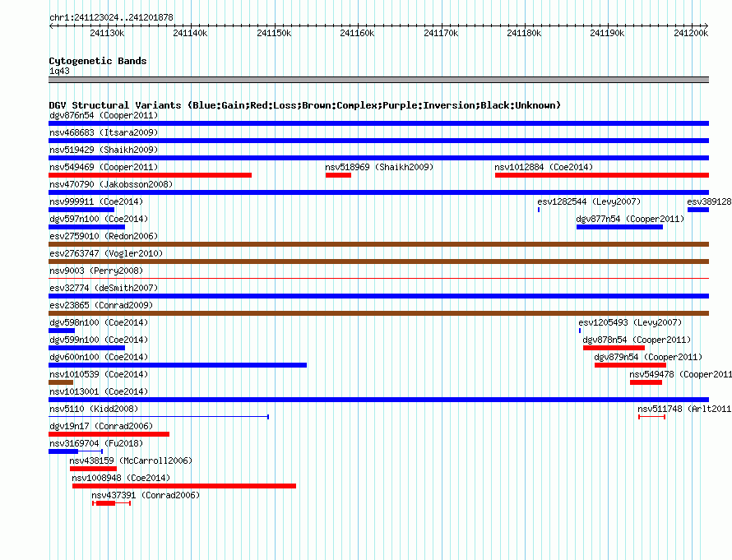The image size is (732, 560).
Task: Open the dgv19n17 (Conrad2006) label
Action: (101, 426)
